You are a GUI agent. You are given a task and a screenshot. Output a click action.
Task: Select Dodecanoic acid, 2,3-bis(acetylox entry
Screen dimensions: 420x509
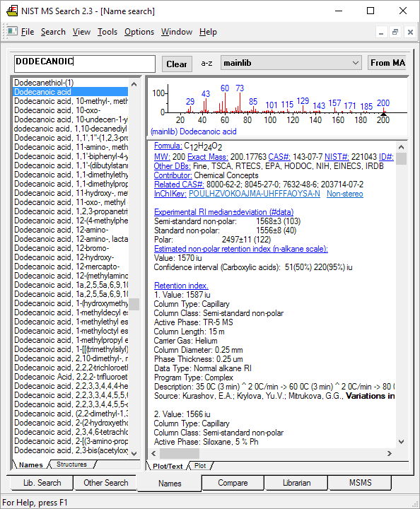click(x=71, y=450)
